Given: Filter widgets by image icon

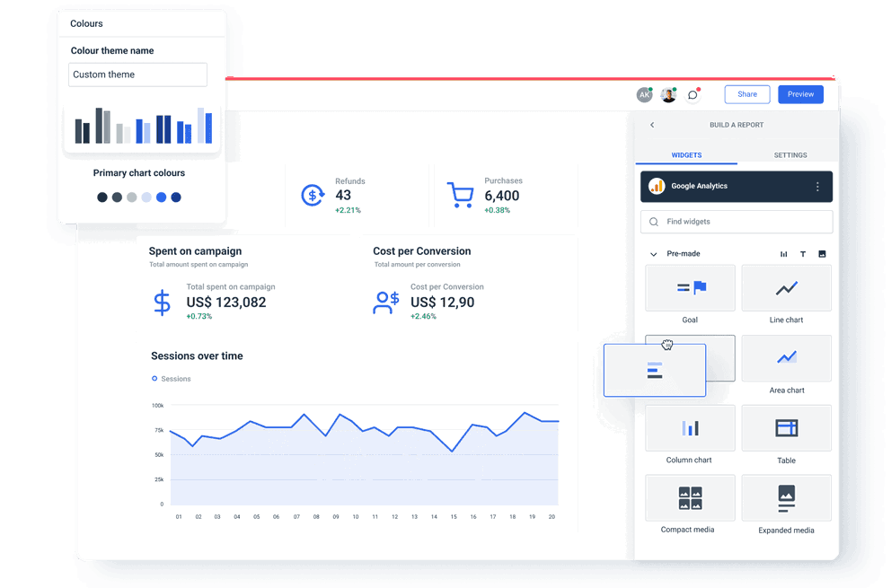Looking at the screenshot, I should click(822, 254).
